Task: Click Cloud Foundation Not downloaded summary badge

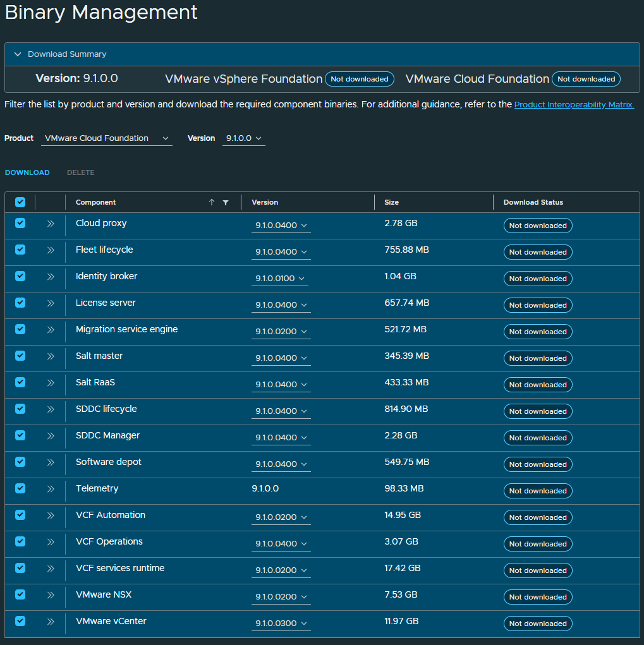Action: tap(586, 79)
